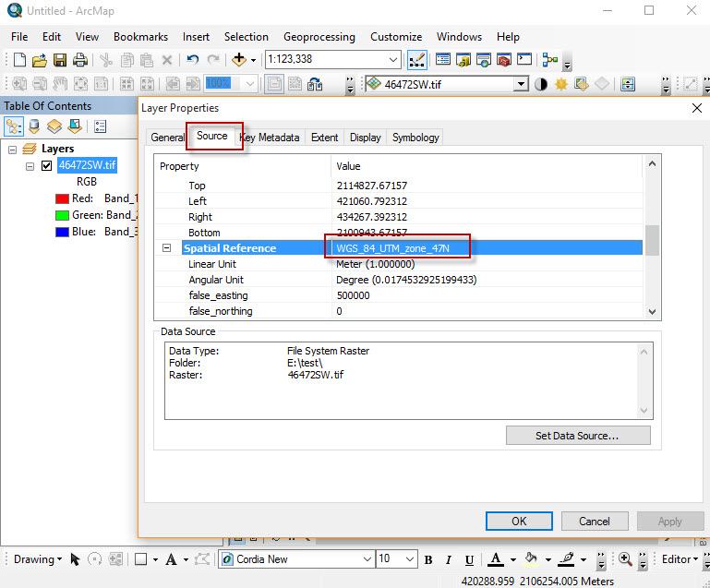Image resolution: width=710 pixels, height=588 pixels.
Task: Click the Green band color swatch
Action: (x=62, y=215)
